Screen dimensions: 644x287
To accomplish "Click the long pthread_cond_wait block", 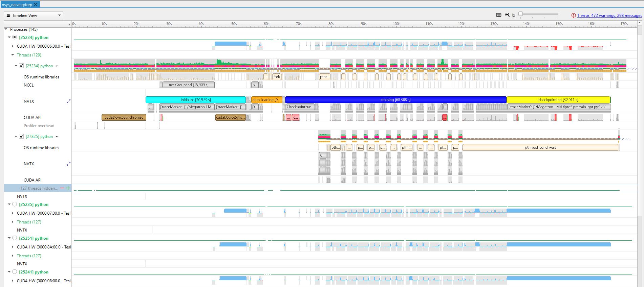I will pyautogui.click(x=540, y=147).
